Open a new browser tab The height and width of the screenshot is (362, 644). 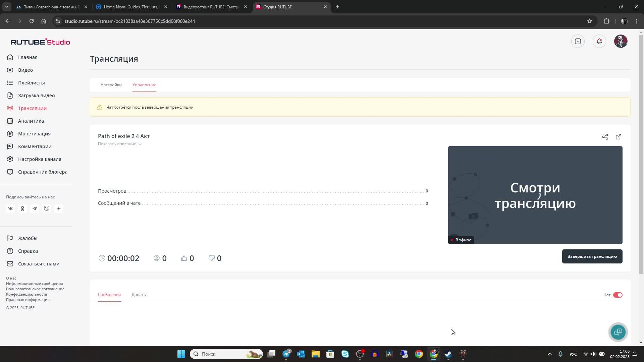(337, 7)
